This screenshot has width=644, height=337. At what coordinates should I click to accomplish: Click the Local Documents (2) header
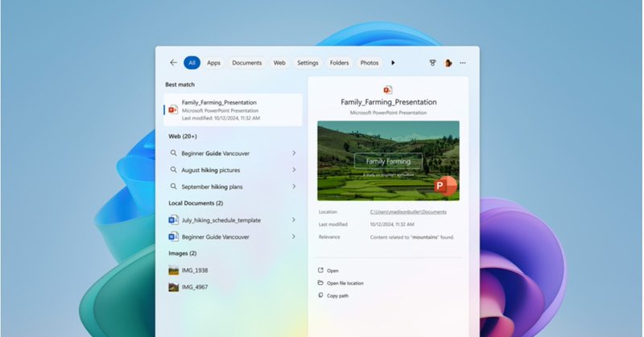[x=196, y=203]
